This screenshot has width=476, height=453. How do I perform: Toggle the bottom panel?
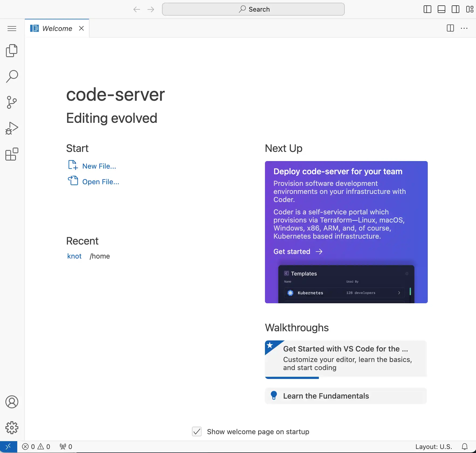(441, 9)
